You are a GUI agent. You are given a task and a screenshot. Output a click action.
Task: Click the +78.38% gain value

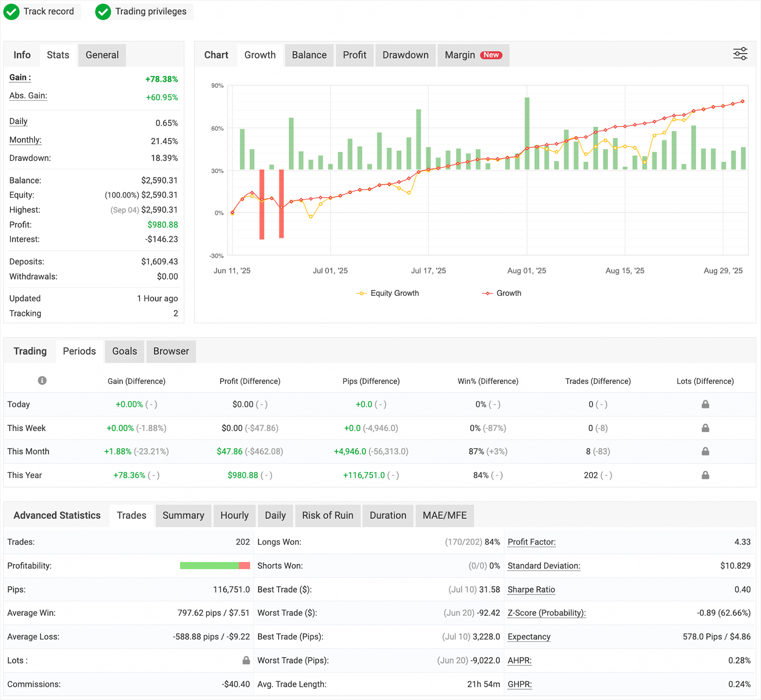click(161, 79)
